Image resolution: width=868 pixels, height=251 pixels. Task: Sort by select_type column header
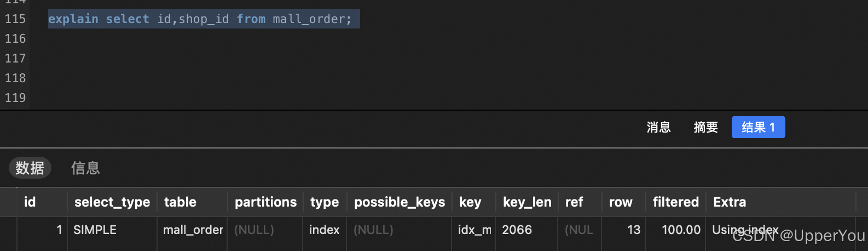tap(112, 202)
